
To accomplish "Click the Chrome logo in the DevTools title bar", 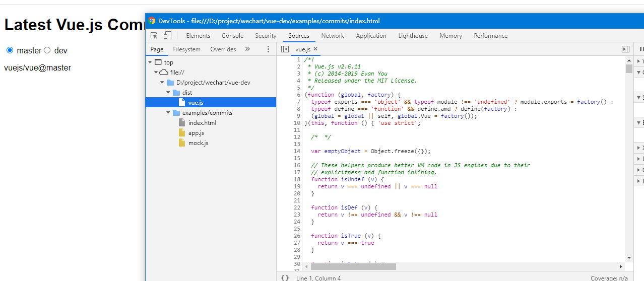I will tap(152, 21).
